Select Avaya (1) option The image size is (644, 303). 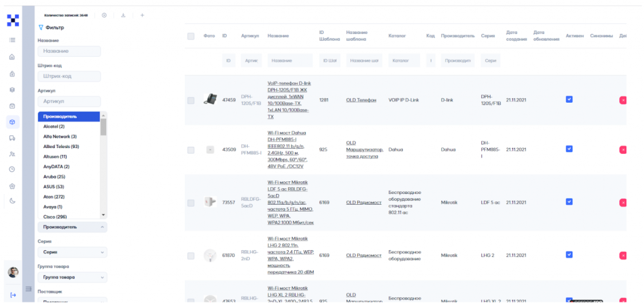click(x=69, y=207)
